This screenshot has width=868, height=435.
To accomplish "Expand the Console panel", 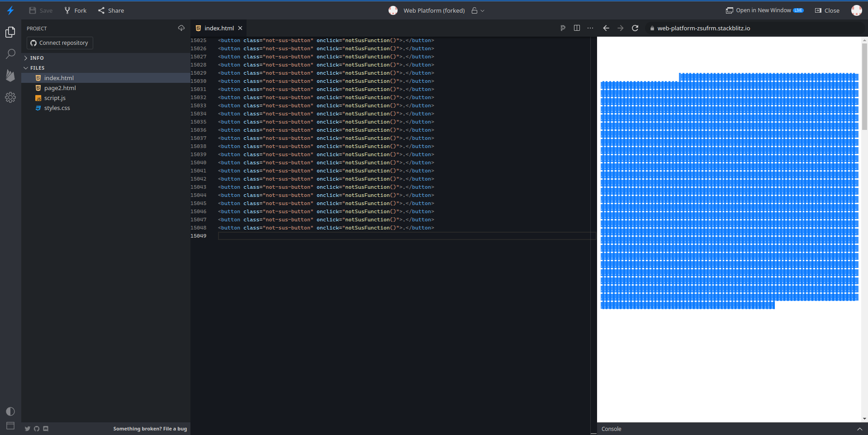I will [x=859, y=429].
